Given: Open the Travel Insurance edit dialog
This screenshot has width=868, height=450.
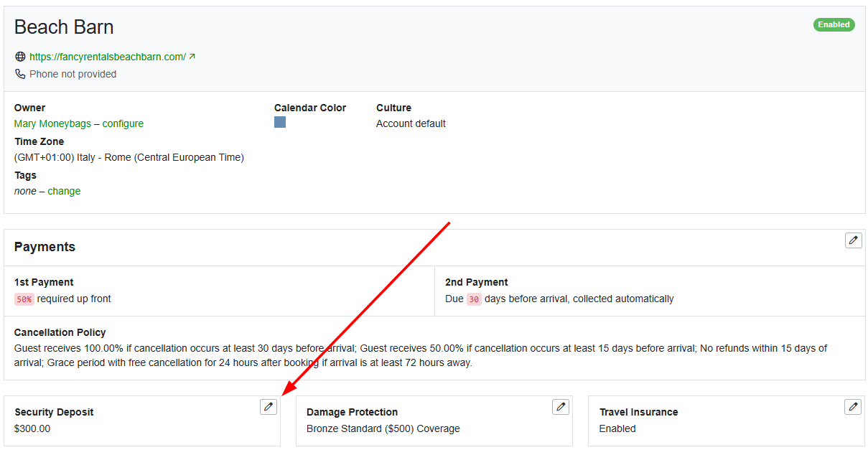Looking at the screenshot, I should pyautogui.click(x=853, y=406).
